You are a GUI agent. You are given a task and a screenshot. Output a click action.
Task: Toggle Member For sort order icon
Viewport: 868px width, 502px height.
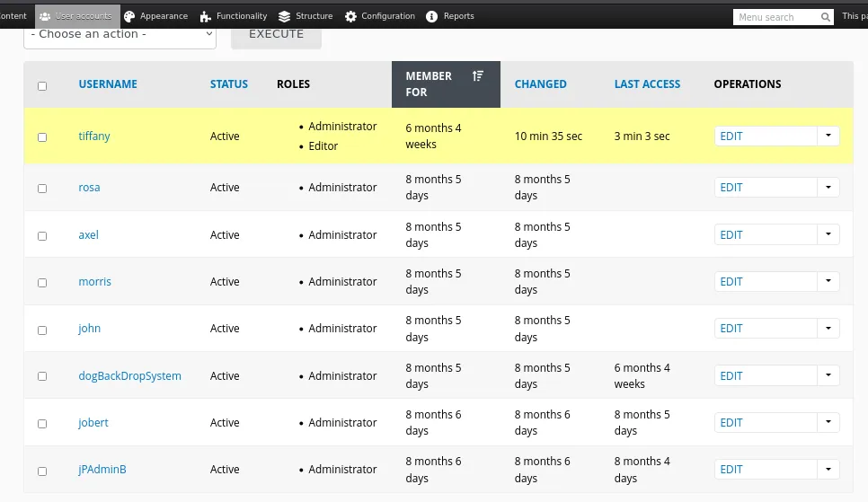pyautogui.click(x=478, y=75)
